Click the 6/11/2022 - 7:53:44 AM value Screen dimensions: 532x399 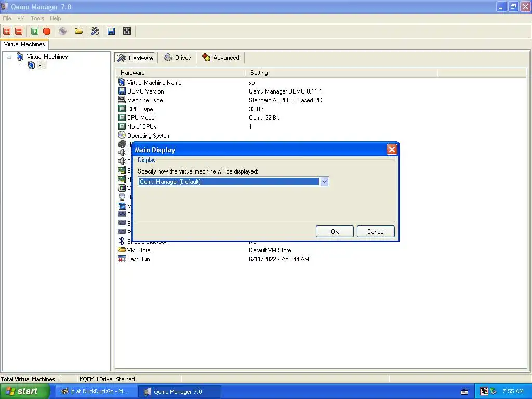pos(279,259)
